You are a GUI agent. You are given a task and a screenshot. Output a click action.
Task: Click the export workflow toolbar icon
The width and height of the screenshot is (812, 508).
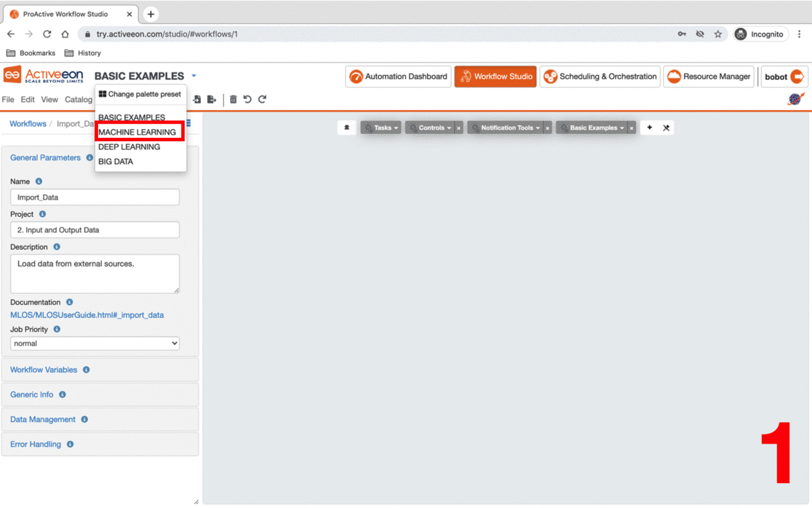(x=212, y=99)
